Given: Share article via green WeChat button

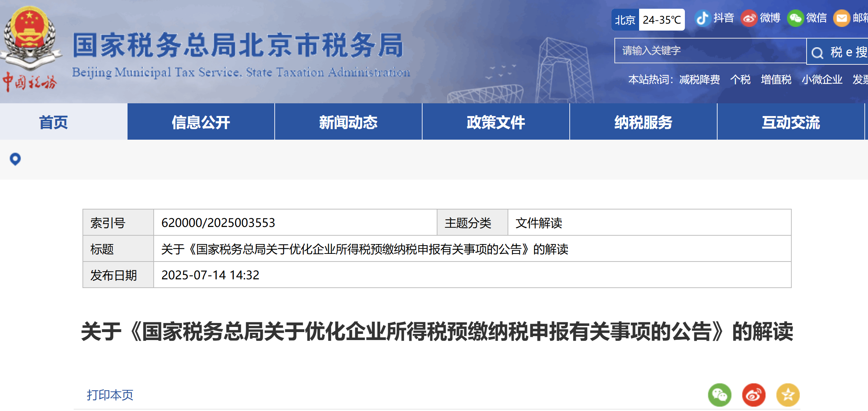Looking at the screenshot, I should coord(719,395).
